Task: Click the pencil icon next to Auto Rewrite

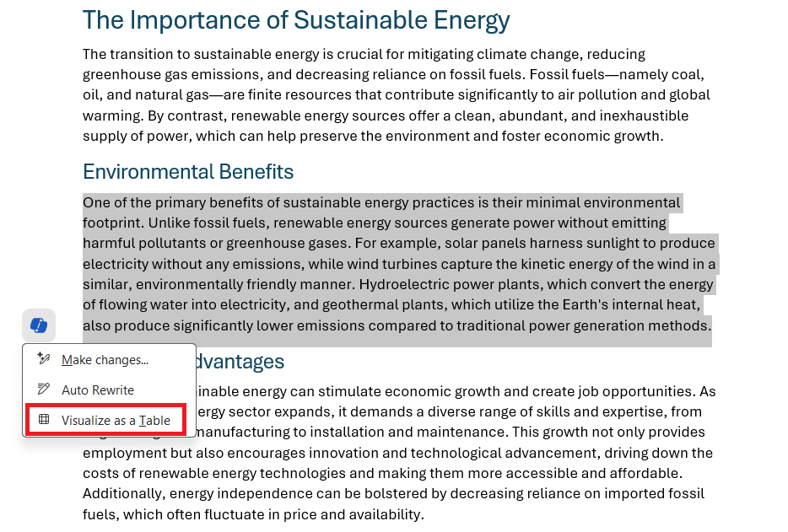Action: [x=44, y=390]
